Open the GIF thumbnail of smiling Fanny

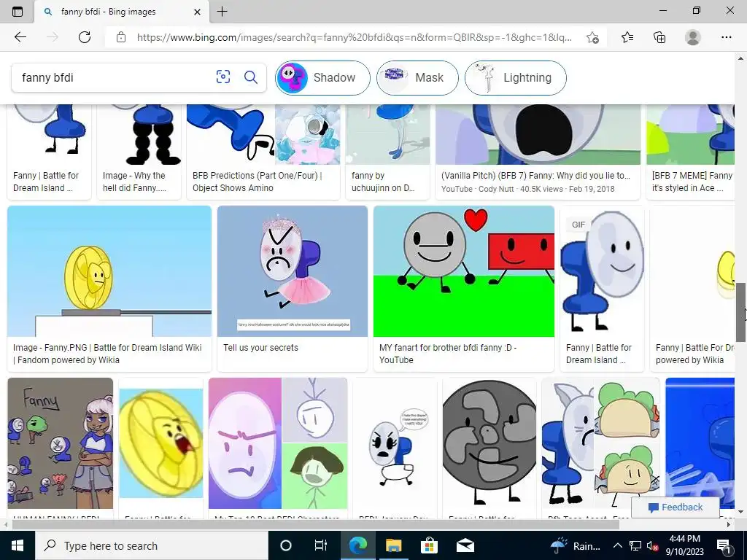(602, 271)
